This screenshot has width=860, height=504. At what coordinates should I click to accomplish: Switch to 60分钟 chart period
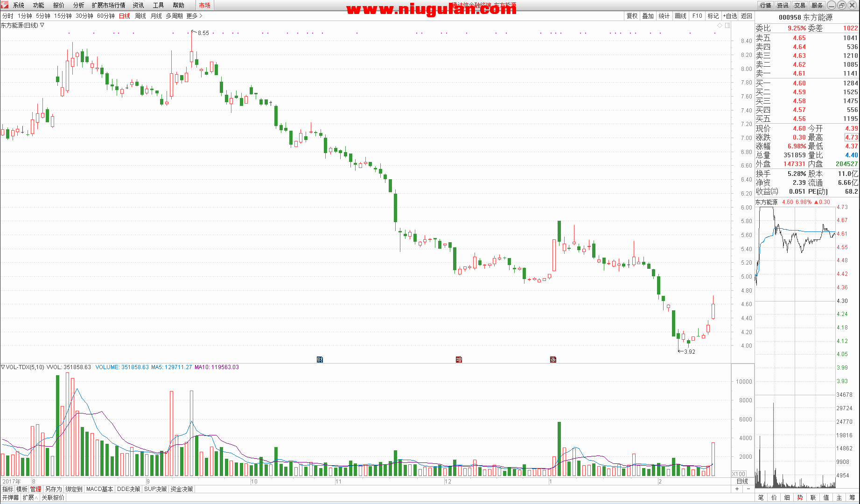click(106, 16)
